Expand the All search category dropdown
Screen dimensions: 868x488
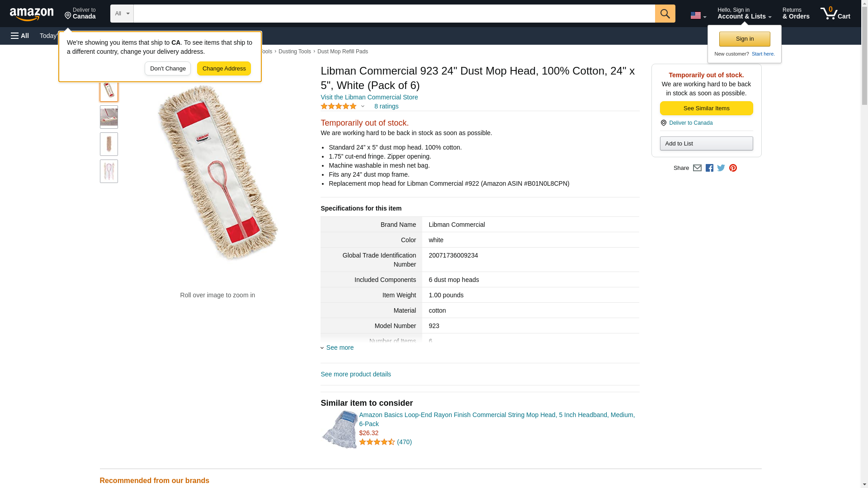pyautogui.click(x=122, y=14)
